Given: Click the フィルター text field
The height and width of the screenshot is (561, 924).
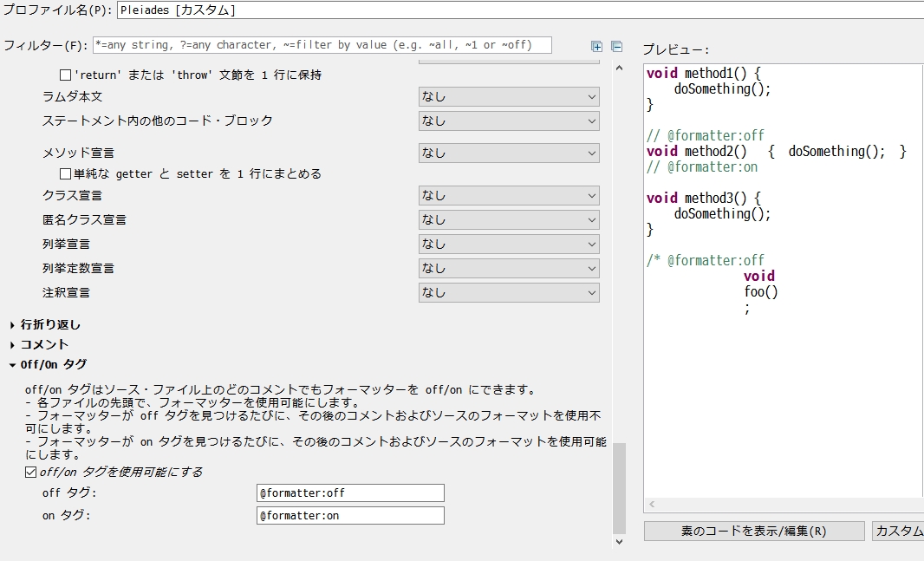Looking at the screenshot, I should pyautogui.click(x=322, y=45).
